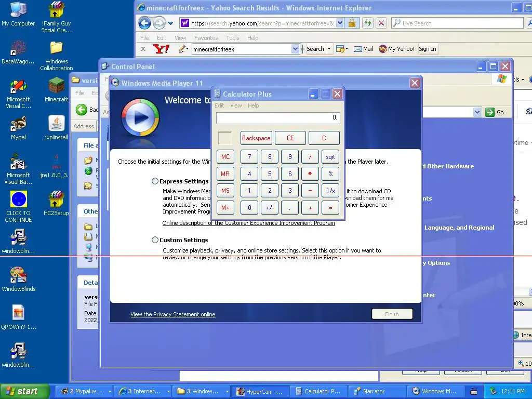Open Customer Experience Improvement Program link
This screenshot has width=532, height=399.
[x=248, y=223]
